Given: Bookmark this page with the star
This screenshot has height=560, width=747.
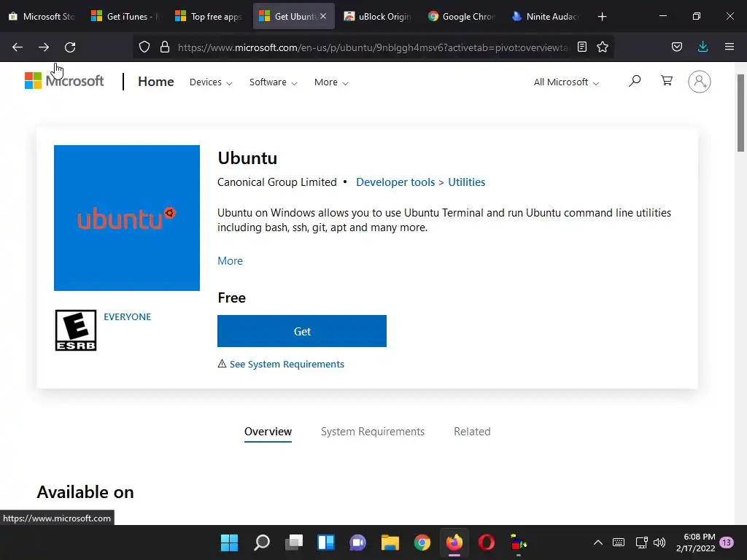Looking at the screenshot, I should click(x=603, y=47).
